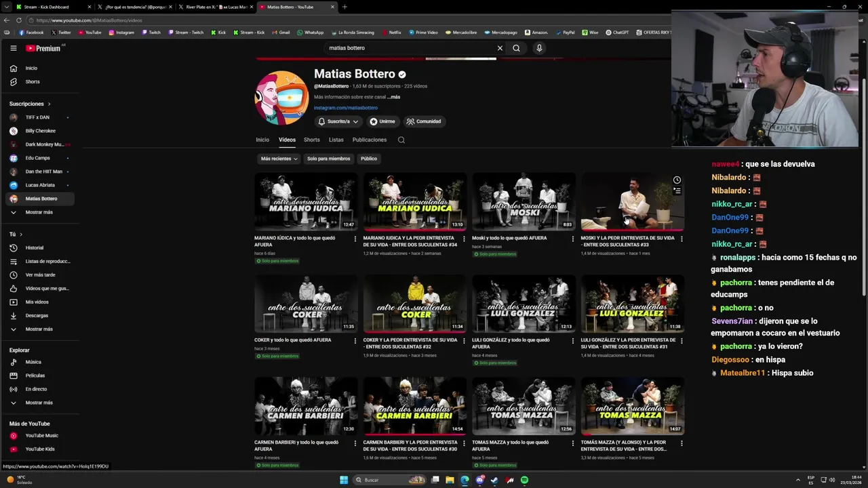Screen dimensions: 868x488
Task: Open Vídeos que me gustan
Action: 40,288
